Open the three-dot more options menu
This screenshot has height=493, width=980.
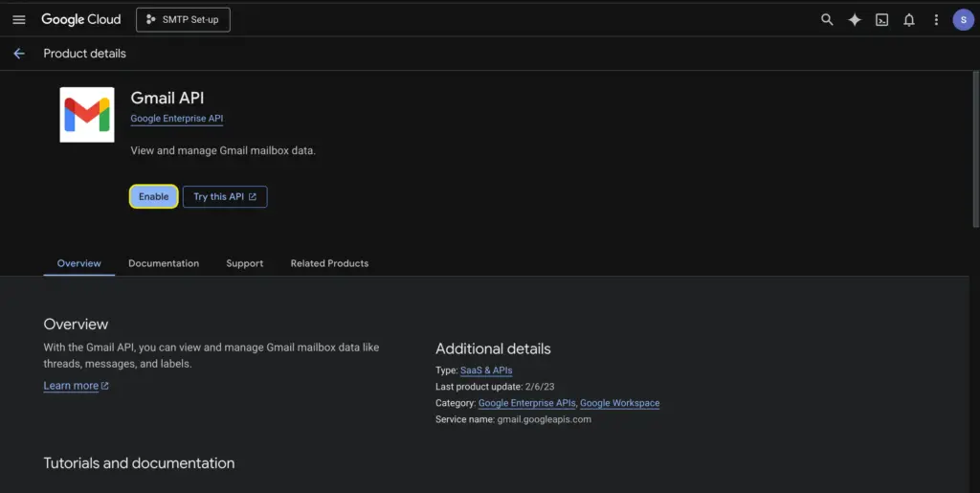click(936, 20)
